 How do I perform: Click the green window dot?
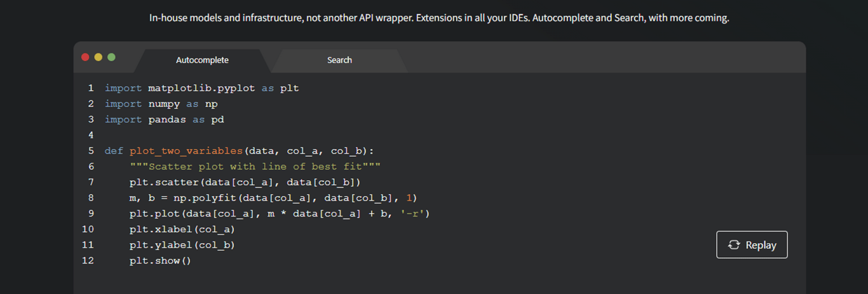(x=112, y=57)
